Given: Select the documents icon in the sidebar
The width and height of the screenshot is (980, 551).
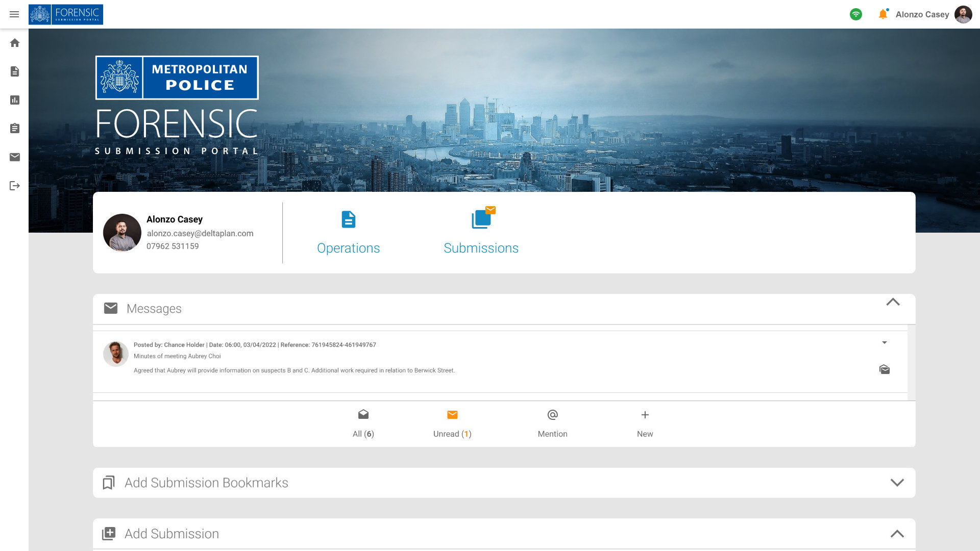Looking at the screenshot, I should [x=15, y=71].
